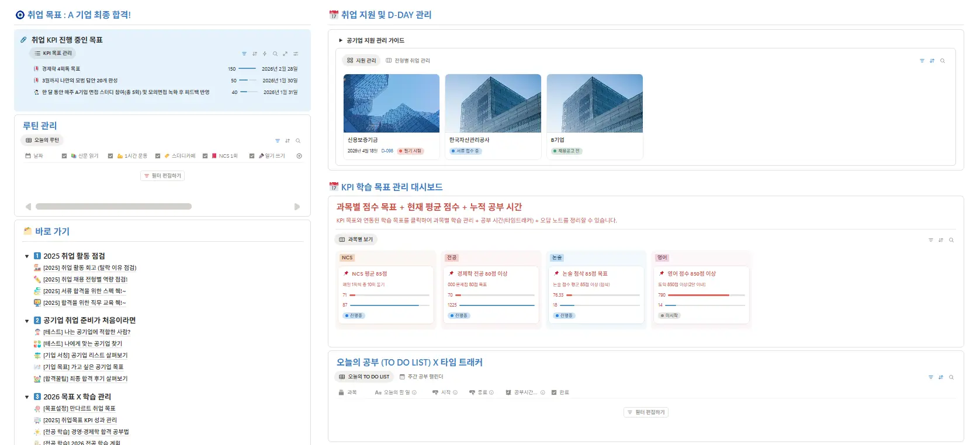Image resolution: width=980 pixels, height=445 pixels.
Task: Collapse 2026 목표 X 학습 관리 toggle
Action: point(27,397)
